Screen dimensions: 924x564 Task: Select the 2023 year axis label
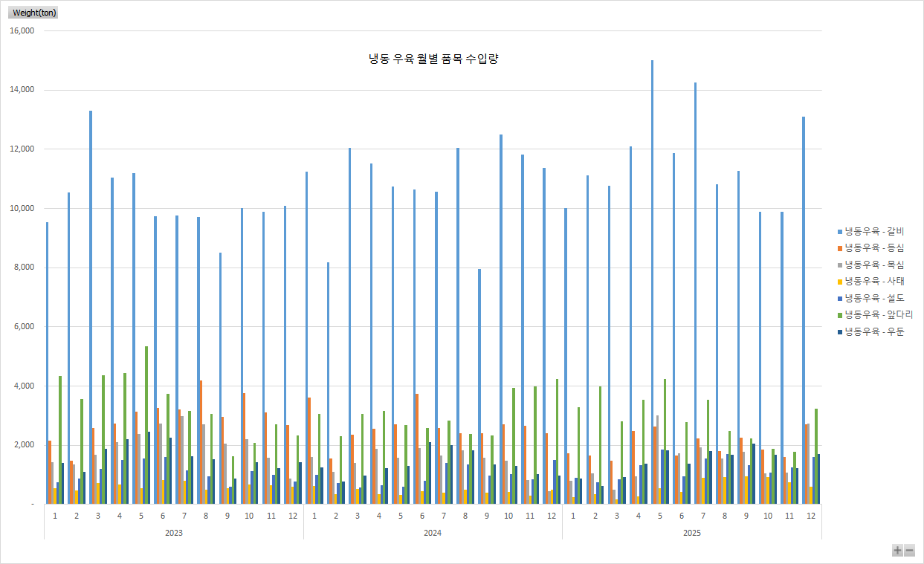point(173,533)
